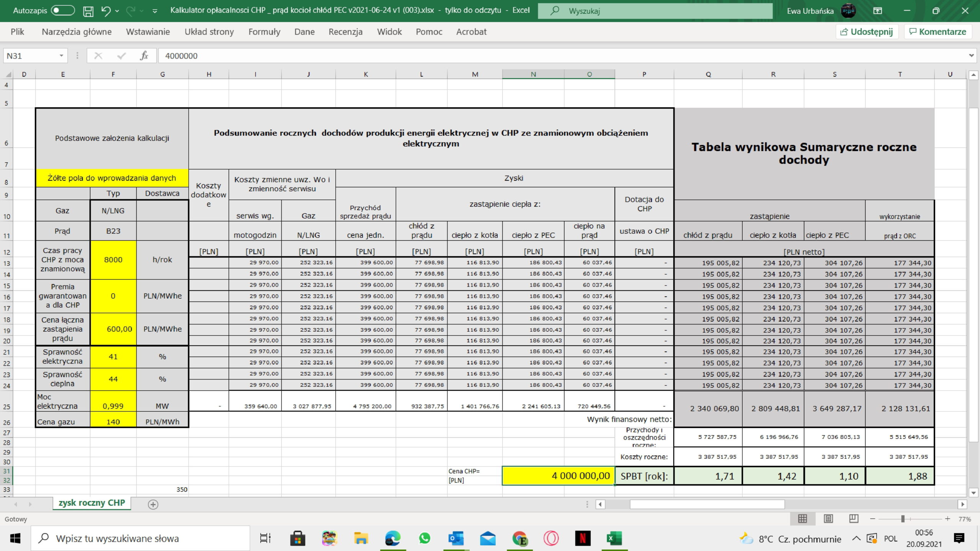980x551 pixels.
Task: Open the Plik menu
Action: (17, 32)
